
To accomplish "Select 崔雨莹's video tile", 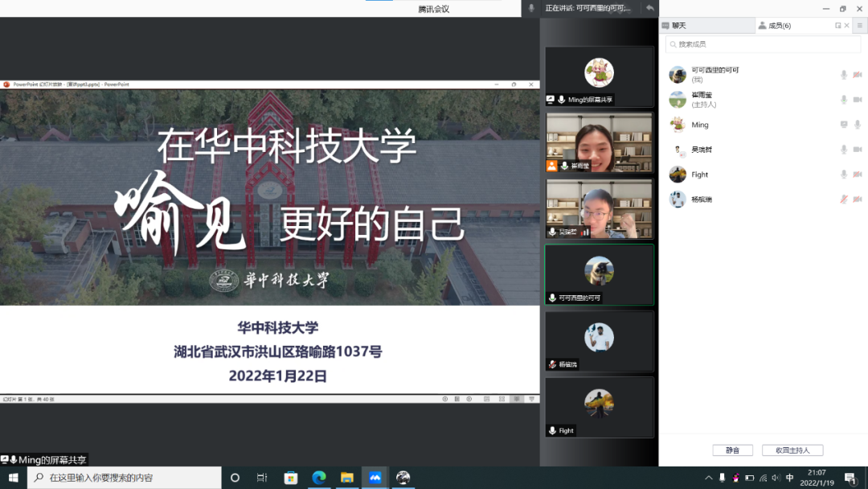I will click(x=599, y=142).
